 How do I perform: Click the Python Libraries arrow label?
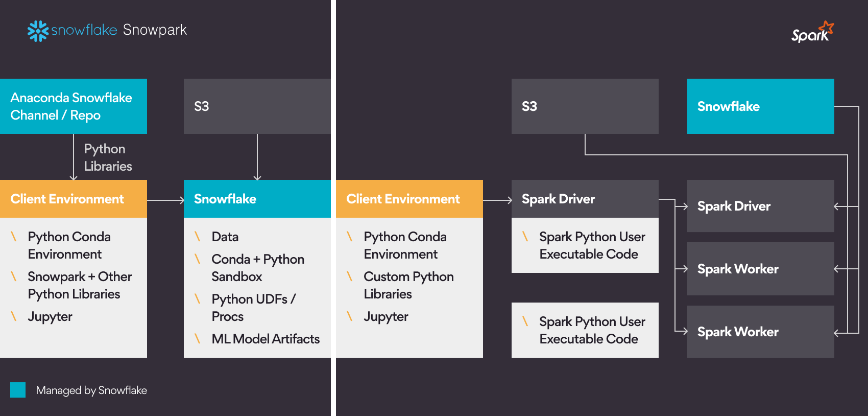point(108,157)
